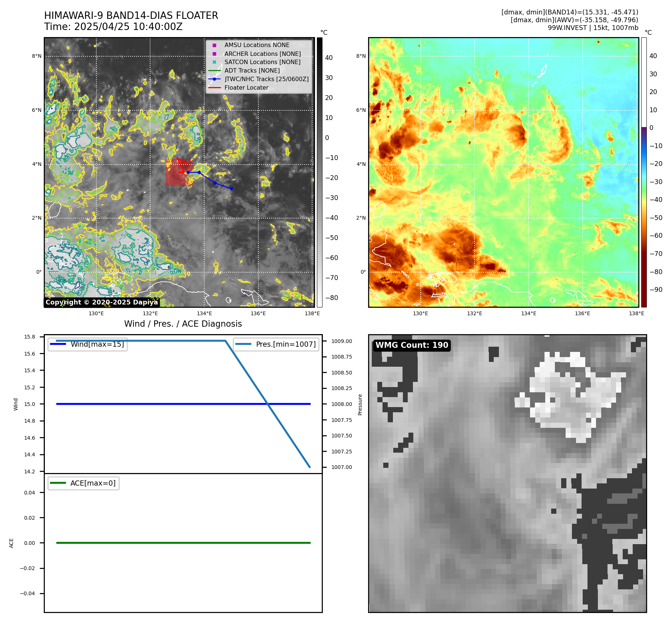Click the blue Wind legend line sample
Image resolution: width=672 pixels, height=626 pixels.
pos(58,344)
